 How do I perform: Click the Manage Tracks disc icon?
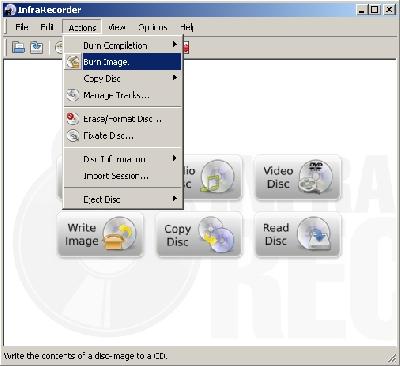pos(73,95)
